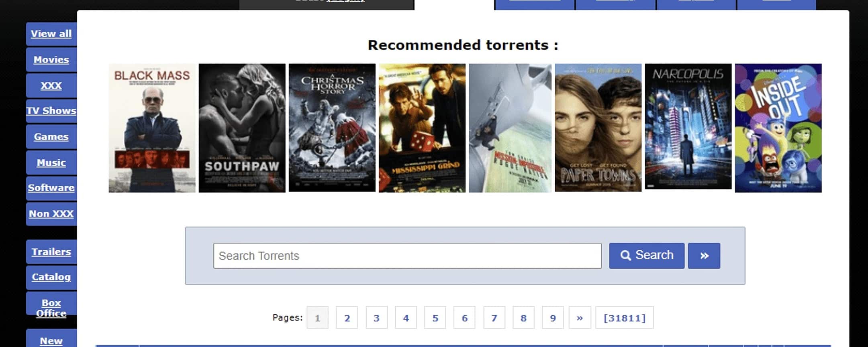Go to the Catalog section
Viewport: 868px width, 347px height.
(x=51, y=277)
